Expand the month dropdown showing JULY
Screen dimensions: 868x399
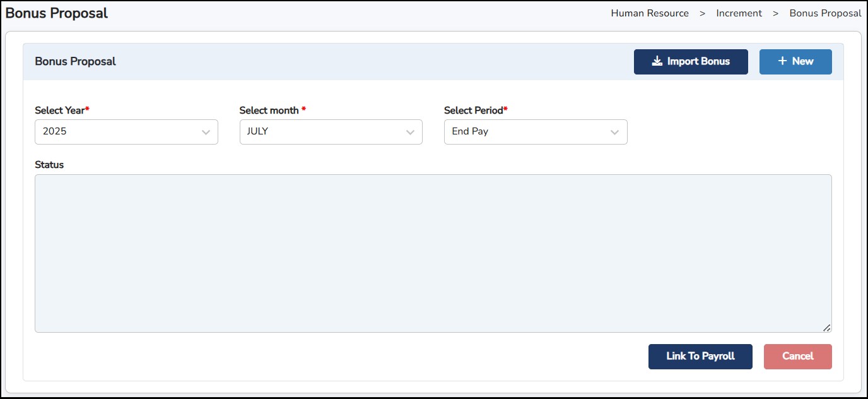click(x=324, y=132)
